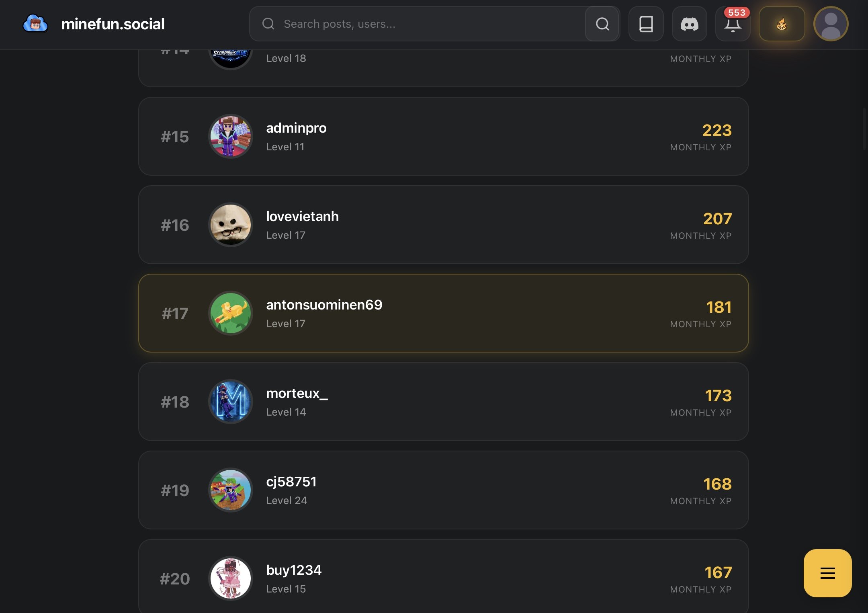Image resolution: width=868 pixels, height=613 pixels.
Task: Open the lovevietanh username link
Action: [302, 216]
